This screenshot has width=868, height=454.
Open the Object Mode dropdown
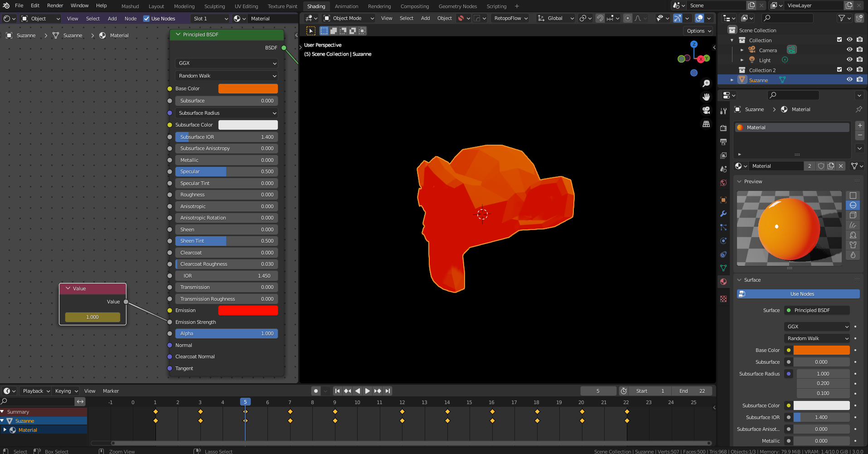tap(349, 19)
